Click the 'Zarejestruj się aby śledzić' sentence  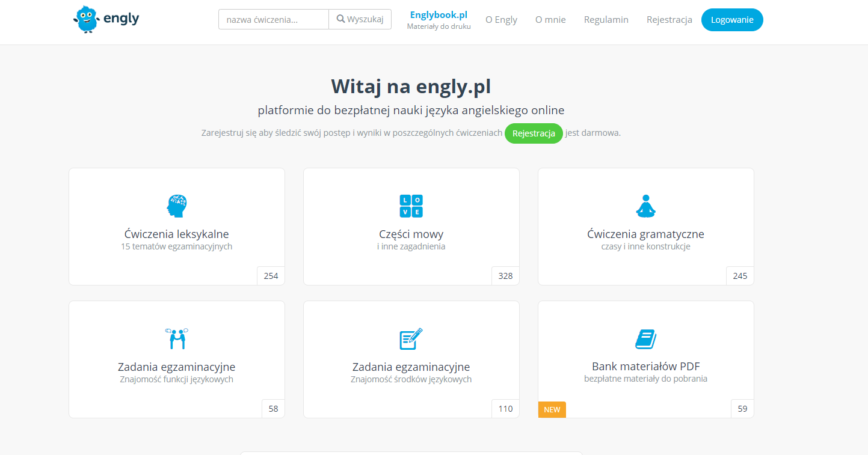(352, 133)
